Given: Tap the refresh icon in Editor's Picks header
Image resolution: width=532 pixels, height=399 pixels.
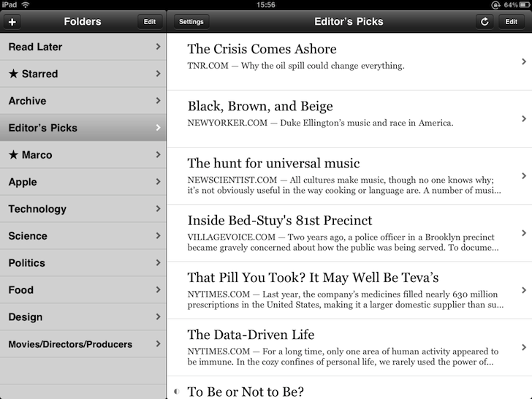Looking at the screenshot, I should coord(484,22).
